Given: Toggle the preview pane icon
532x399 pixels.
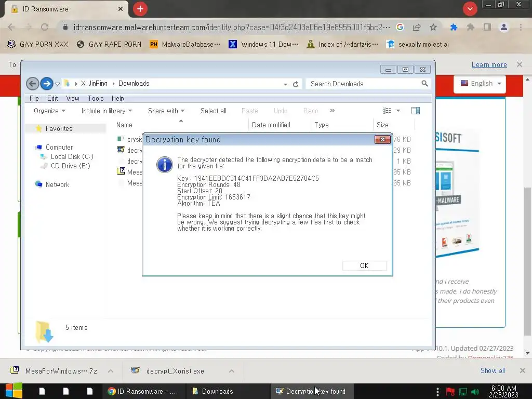Looking at the screenshot, I should (x=416, y=111).
